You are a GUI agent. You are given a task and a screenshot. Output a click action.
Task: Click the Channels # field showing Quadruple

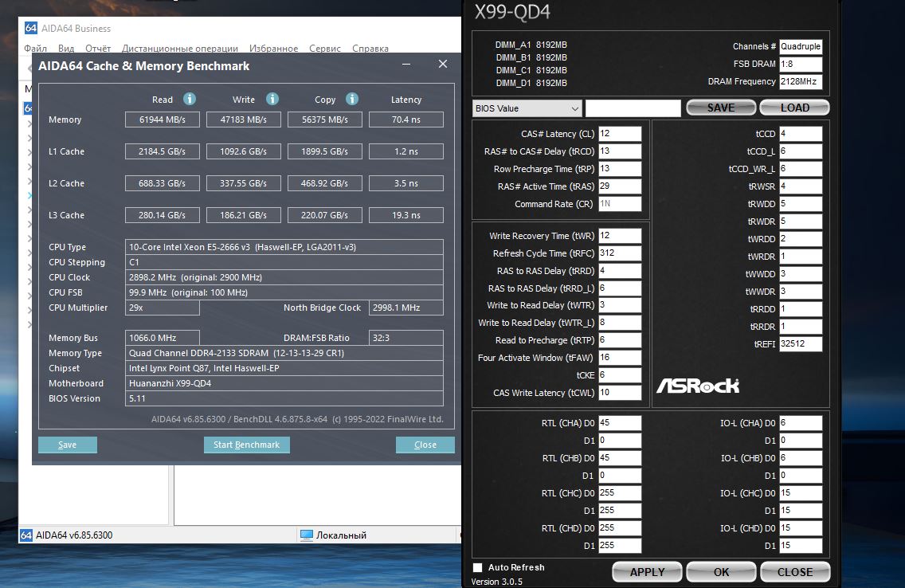click(801, 46)
